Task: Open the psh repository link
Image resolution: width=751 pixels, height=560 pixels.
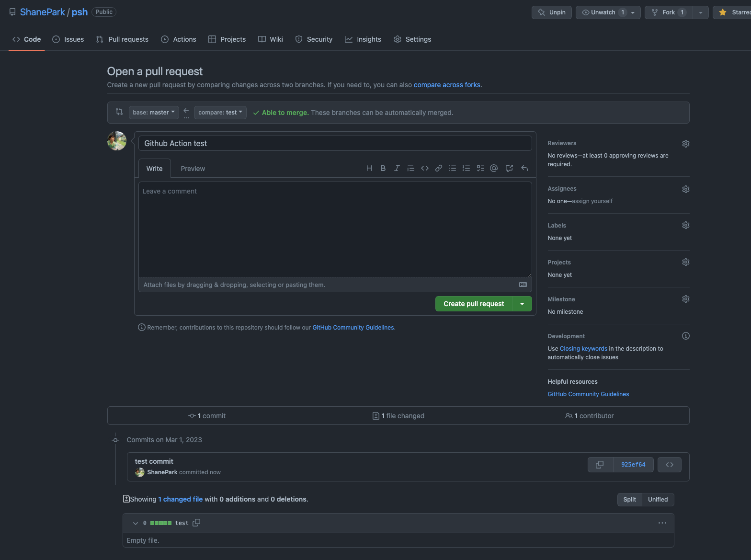Action: pos(80,12)
